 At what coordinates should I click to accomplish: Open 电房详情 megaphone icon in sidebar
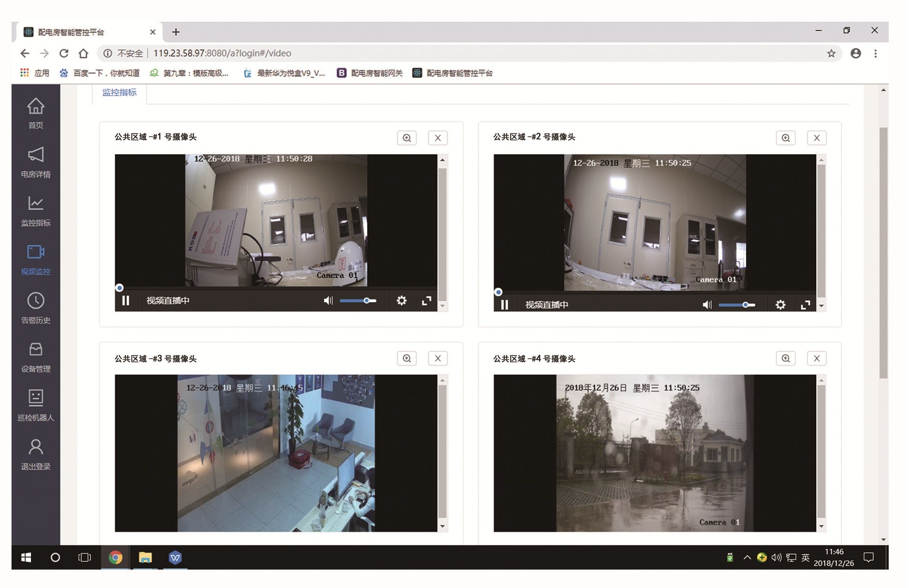pyautogui.click(x=35, y=155)
